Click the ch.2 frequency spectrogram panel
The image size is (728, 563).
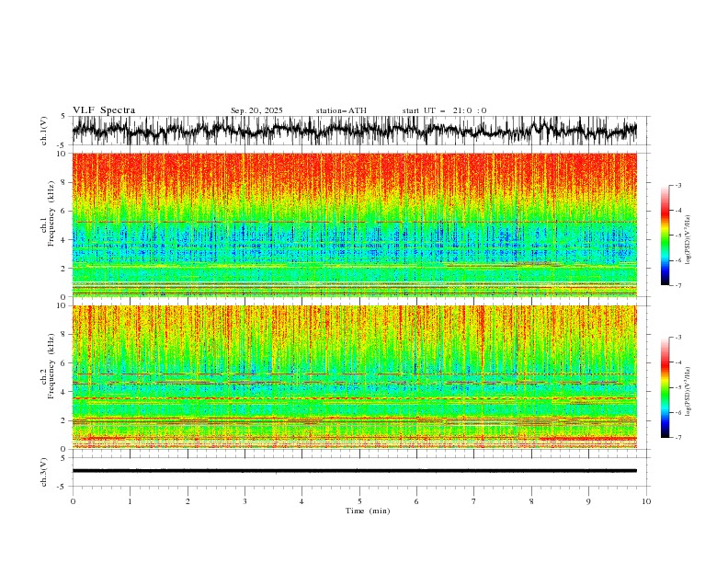355,377
